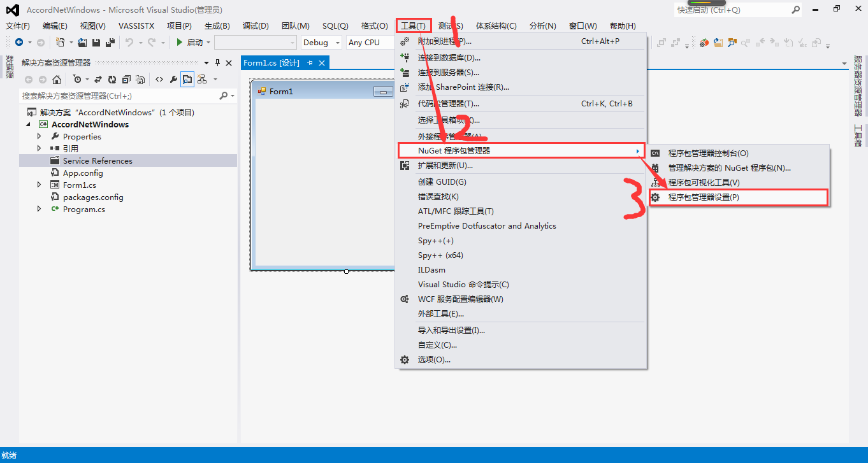Click the tomato gear toolbar icon

click(x=704, y=43)
